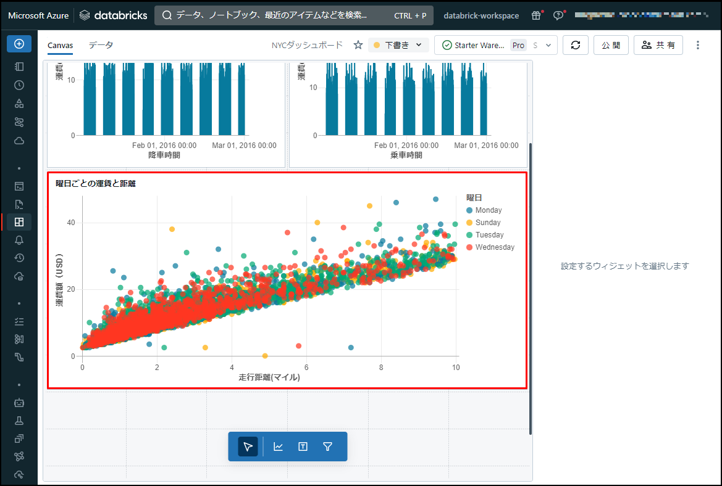
Task: Click the 共有 share button
Action: pos(658,45)
